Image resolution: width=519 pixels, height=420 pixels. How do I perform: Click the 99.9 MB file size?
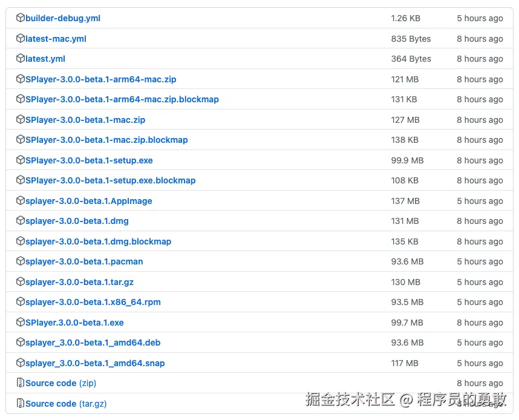(x=407, y=160)
